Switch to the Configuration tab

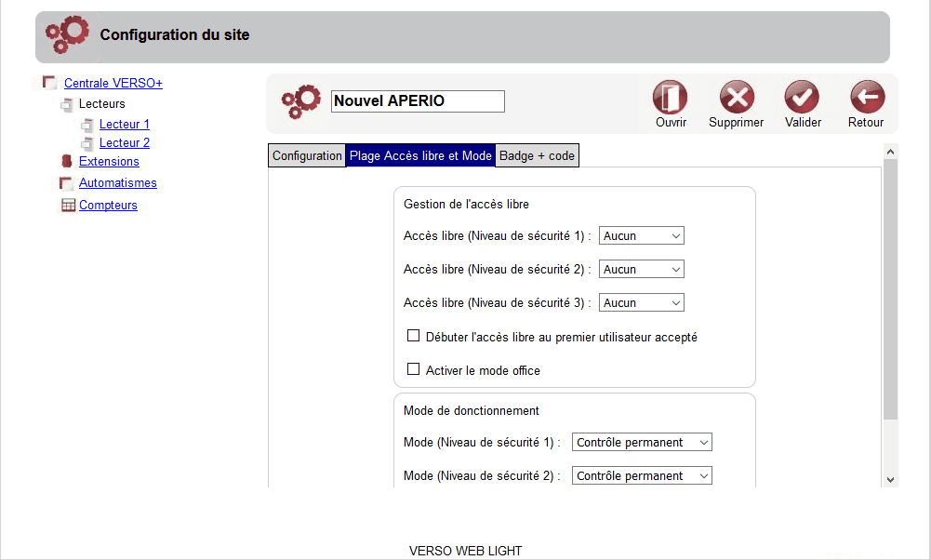point(307,155)
